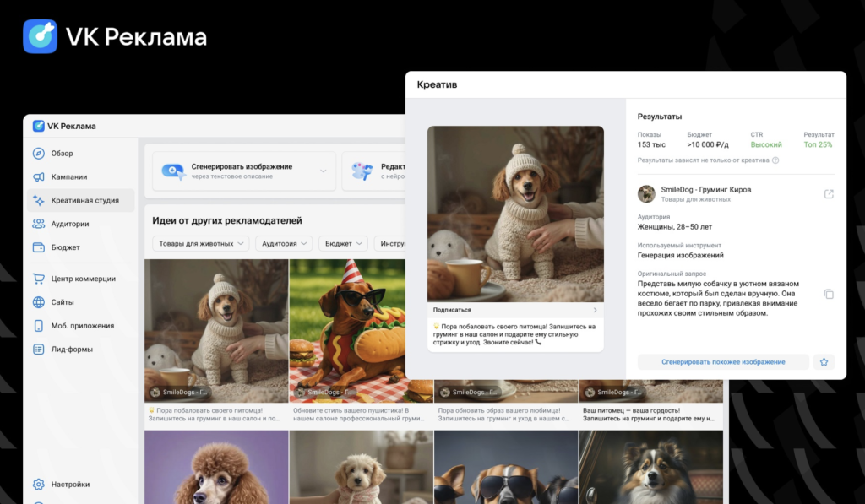Open the brown poodle thumbnail
865x504 pixels.
[216, 467]
